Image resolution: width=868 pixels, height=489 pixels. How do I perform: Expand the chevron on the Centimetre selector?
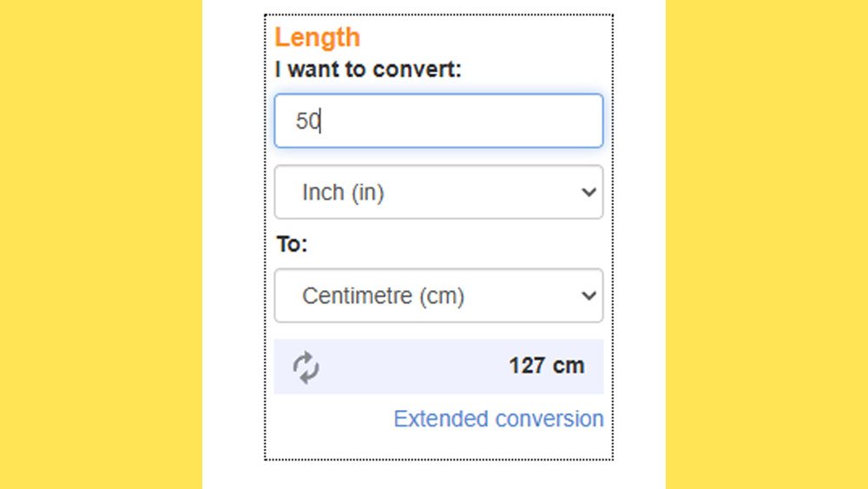pyautogui.click(x=589, y=295)
